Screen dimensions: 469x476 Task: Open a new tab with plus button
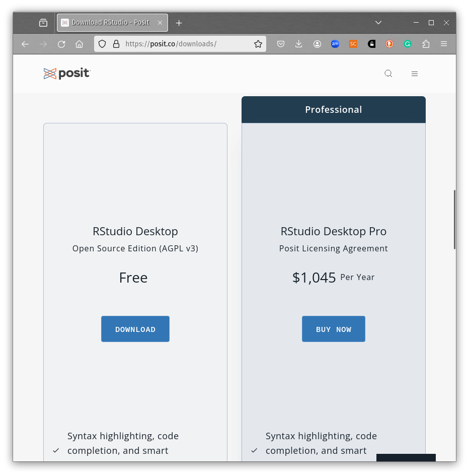pyautogui.click(x=179, y=23)
